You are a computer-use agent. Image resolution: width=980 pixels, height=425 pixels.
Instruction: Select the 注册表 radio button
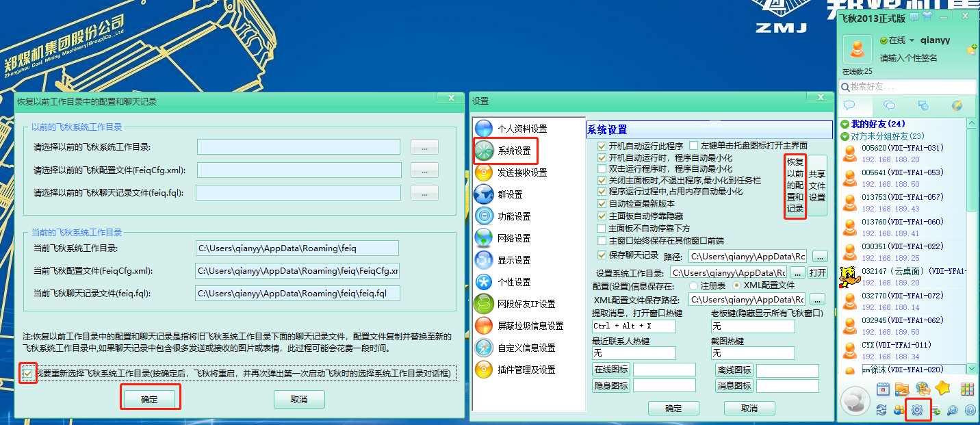694,285
